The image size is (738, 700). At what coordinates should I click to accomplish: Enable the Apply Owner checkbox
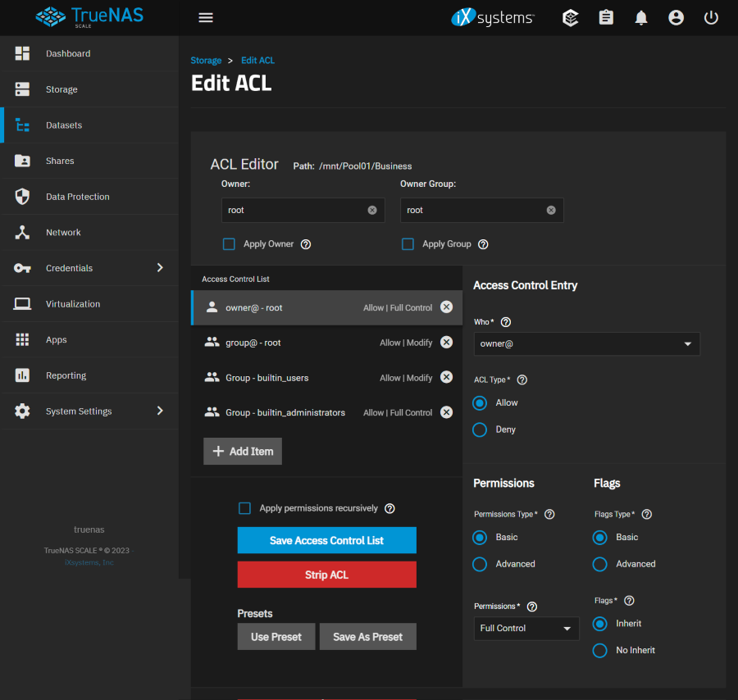pyautogui.click(x=230, y=244)
